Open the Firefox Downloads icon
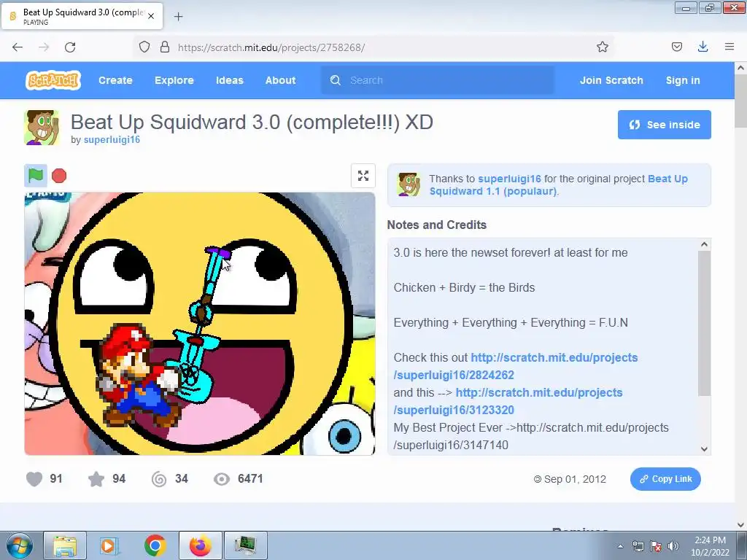 (703, 47)
